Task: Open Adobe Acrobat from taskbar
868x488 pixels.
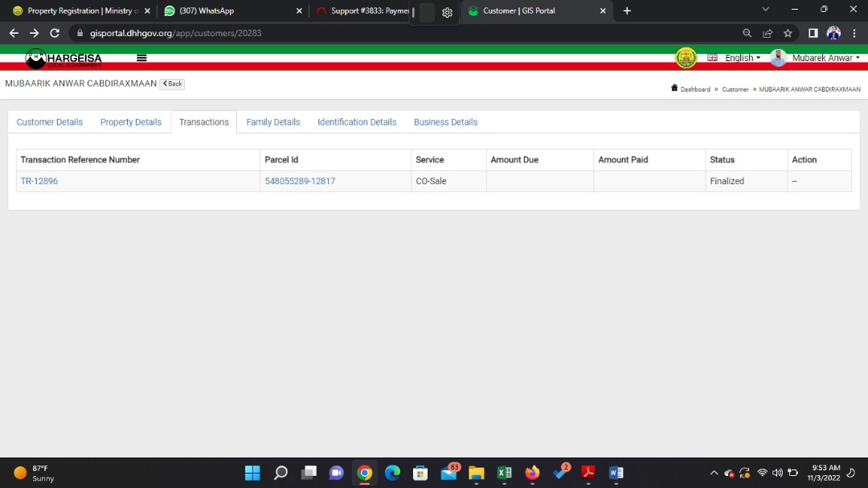Action: click(588, 473)
